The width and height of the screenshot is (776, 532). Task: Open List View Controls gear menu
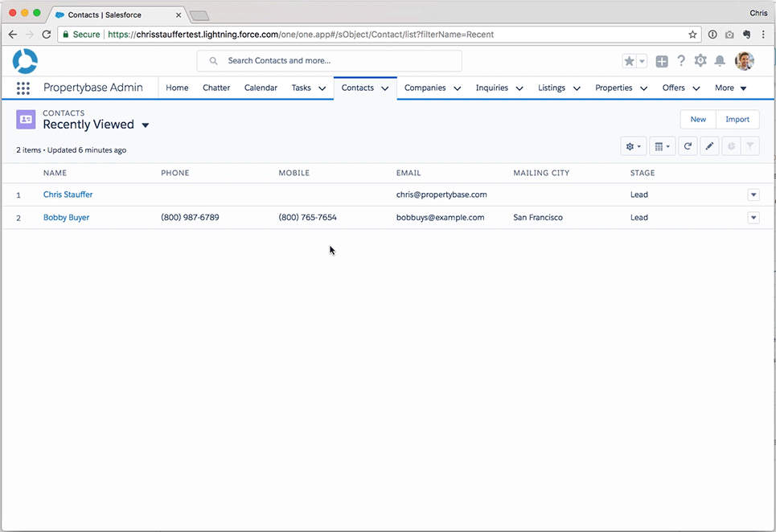(x=633, y=146)
